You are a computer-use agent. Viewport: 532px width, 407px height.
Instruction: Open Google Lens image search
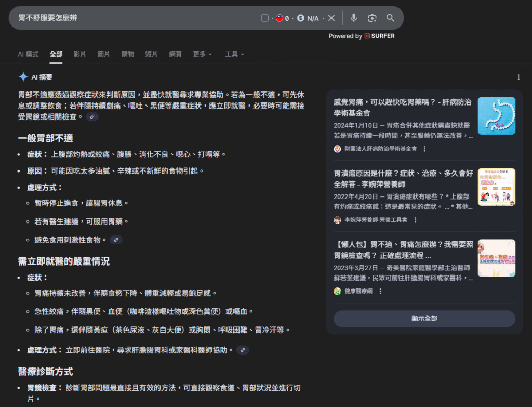coord(372,18)
